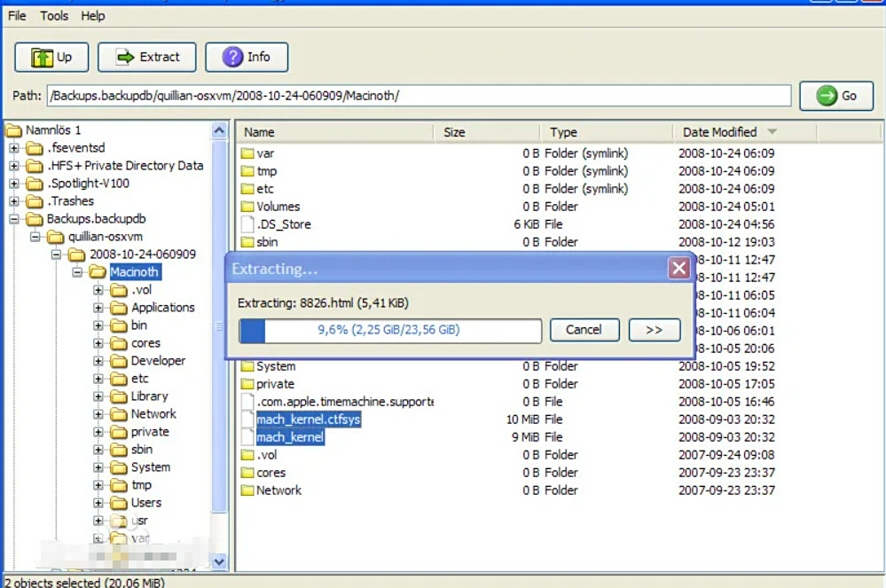Expand the .Spotlight-V100 tree node
The height and width of the screenshot is (588, 886).
click(x=14, y=184)
